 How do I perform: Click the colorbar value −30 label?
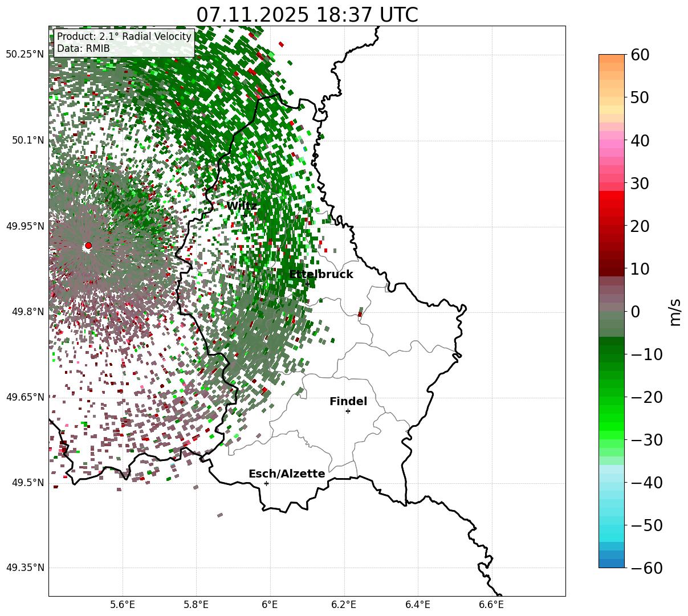click(x=646, y=440)
